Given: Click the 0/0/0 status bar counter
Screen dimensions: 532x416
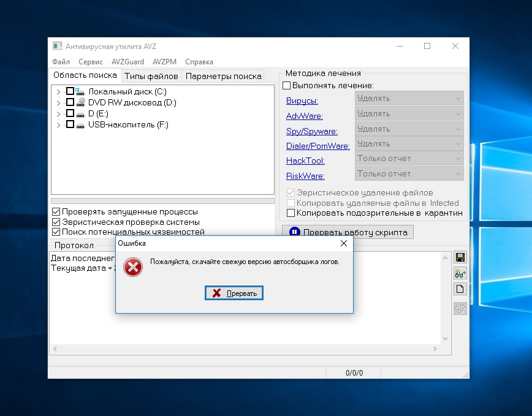Looking at the screenshot, I should coord(354,373).
